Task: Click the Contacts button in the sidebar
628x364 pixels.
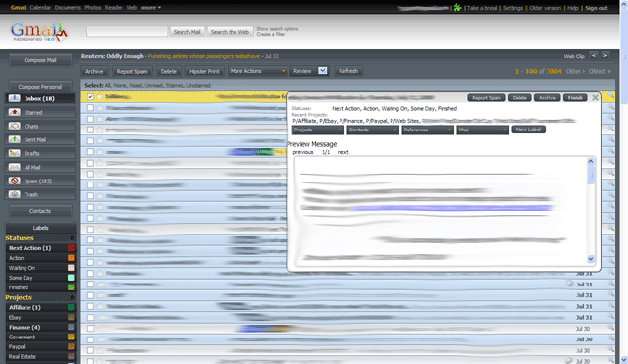Action: (40, 211)
